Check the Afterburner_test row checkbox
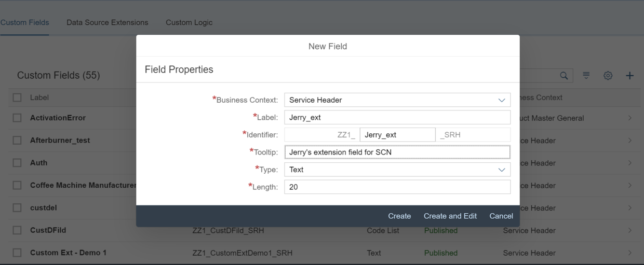The image size is (644, 265). tap(17, 141)
